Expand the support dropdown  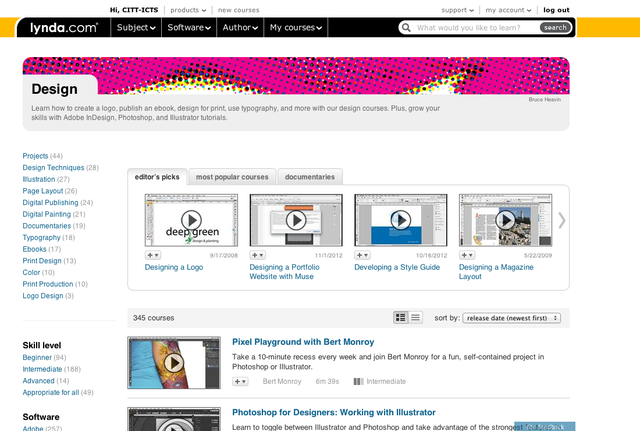pos(458,10)
